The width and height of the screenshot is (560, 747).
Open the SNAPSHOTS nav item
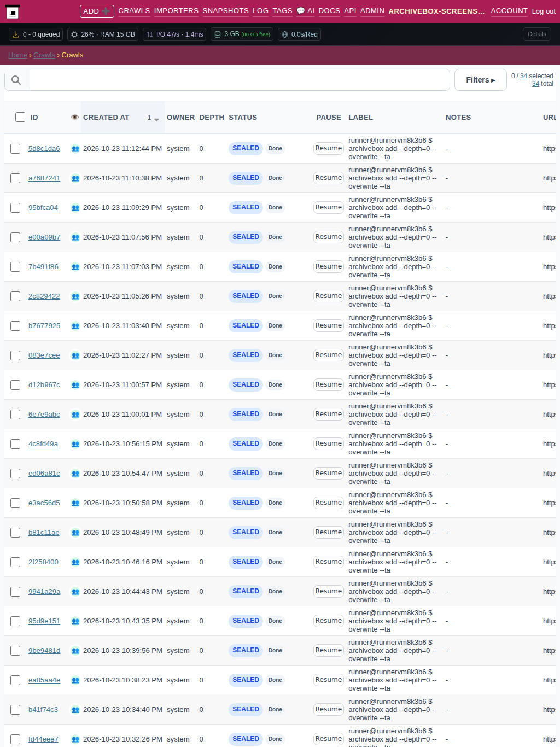click(225, 11)
